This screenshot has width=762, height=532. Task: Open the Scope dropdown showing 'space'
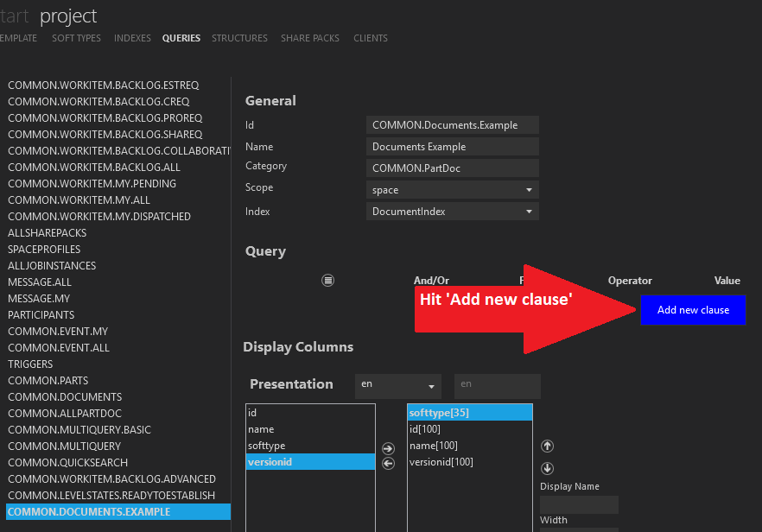point(452,187)
